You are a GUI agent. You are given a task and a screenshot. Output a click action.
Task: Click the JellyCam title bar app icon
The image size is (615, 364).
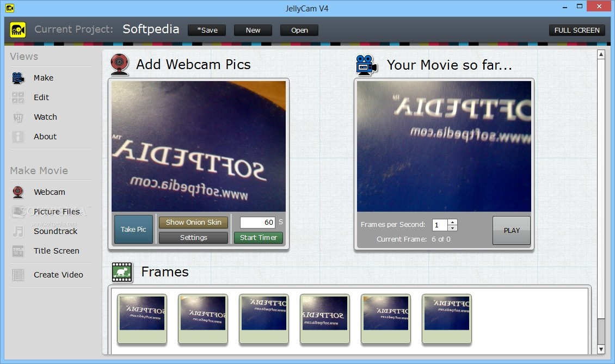coord(10,8)
